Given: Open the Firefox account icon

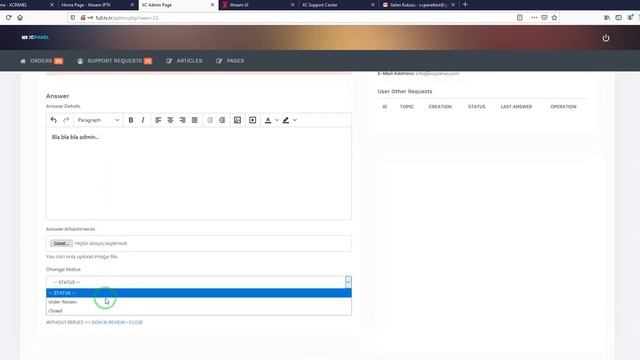Looking at the screenshot, I should [x=630, y=18].
